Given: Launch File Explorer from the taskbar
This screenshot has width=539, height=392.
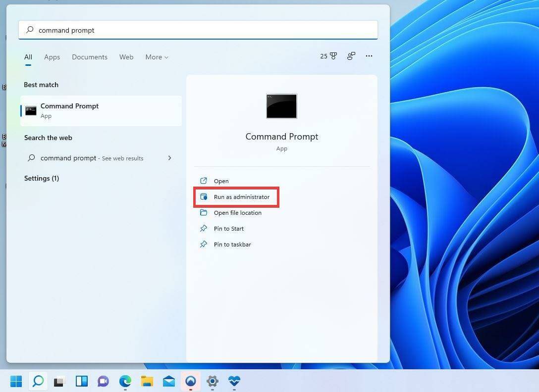Looking at the screenshot, I should 147,381.
